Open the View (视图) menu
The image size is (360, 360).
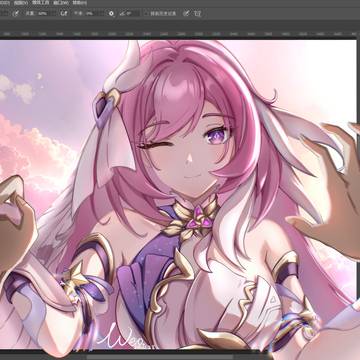(x=20, y=3)
